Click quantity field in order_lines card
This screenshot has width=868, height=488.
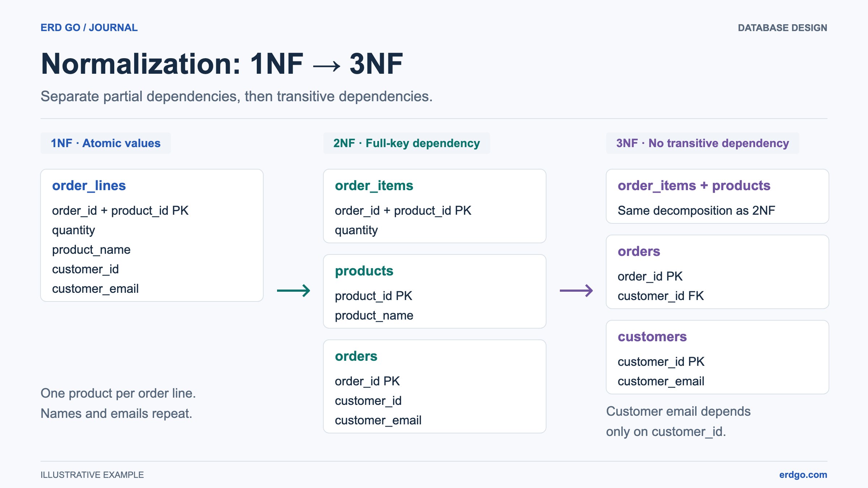[73, 231]
